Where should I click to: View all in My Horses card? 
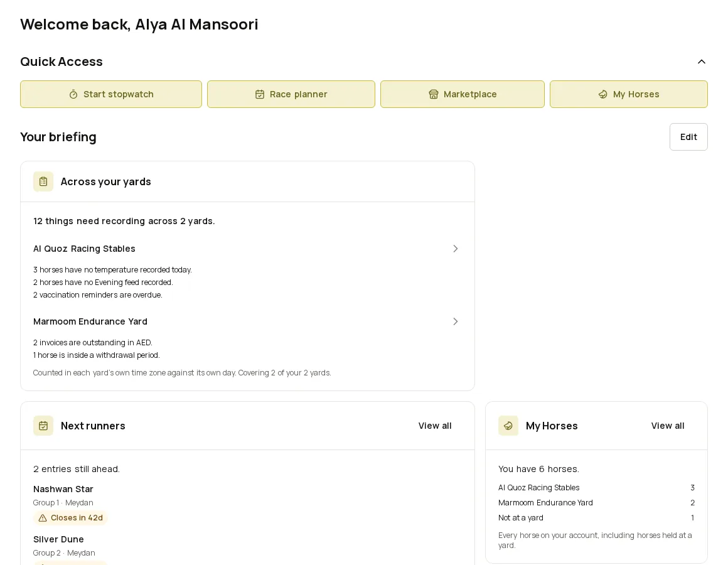[668, 426]
